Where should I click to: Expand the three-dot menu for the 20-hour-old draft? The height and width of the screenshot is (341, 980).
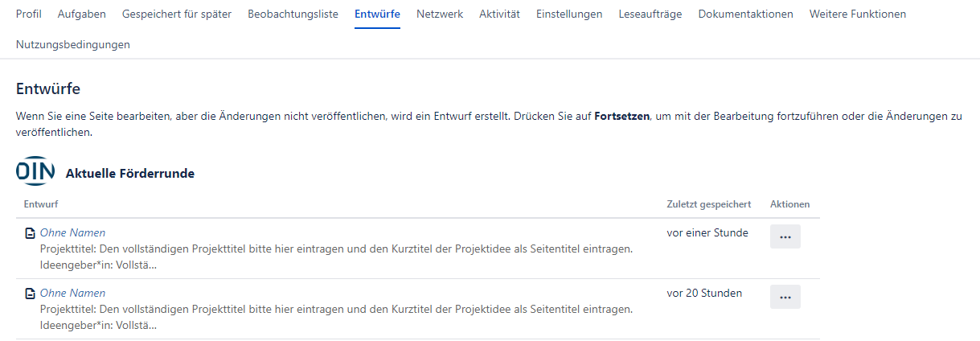[x=785, y=297]
